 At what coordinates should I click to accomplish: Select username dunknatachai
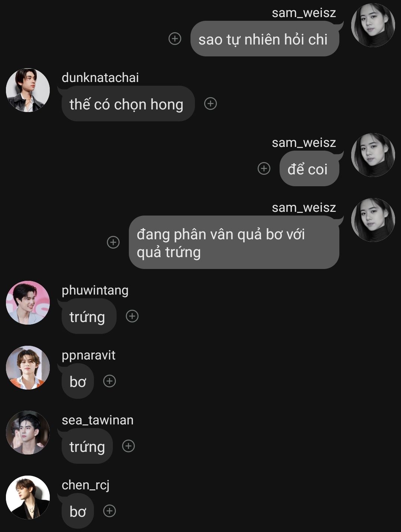click(x=100, y=78)
